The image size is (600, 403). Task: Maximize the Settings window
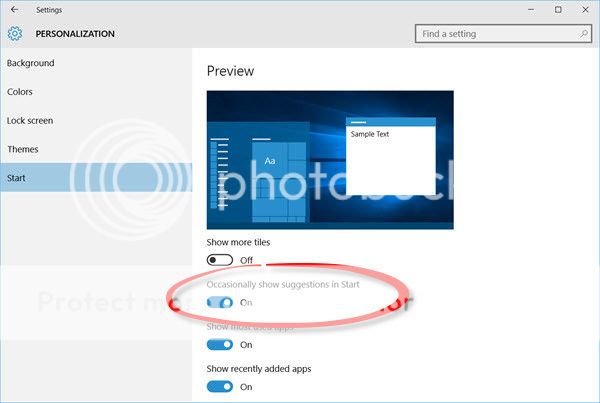(557, 10)
